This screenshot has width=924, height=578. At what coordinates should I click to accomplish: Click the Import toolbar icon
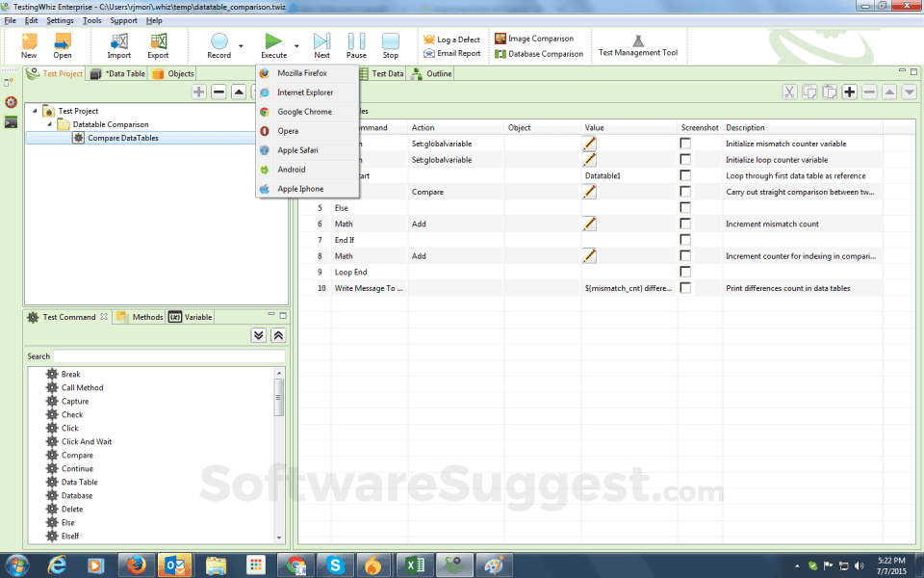pos(119,43)
